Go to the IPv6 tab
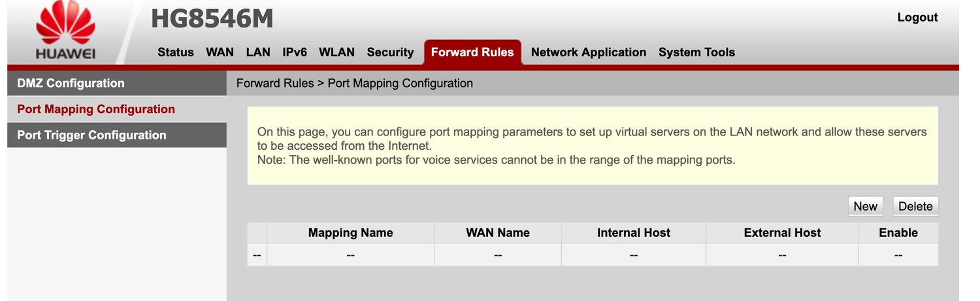 point(295,52)
